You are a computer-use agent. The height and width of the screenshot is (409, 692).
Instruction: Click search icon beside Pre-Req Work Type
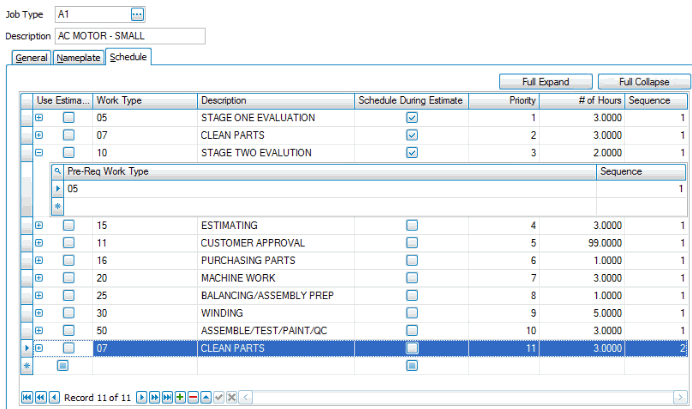(58, 172)
